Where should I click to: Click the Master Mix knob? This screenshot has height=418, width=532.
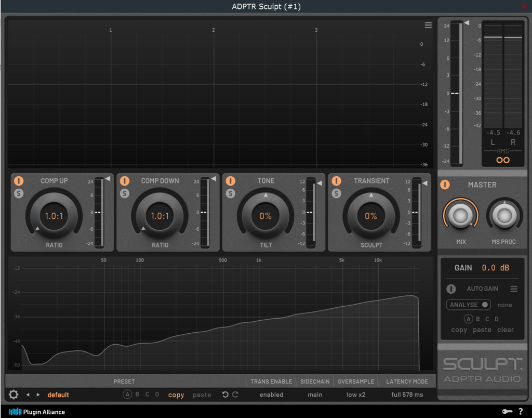(460, 216)
